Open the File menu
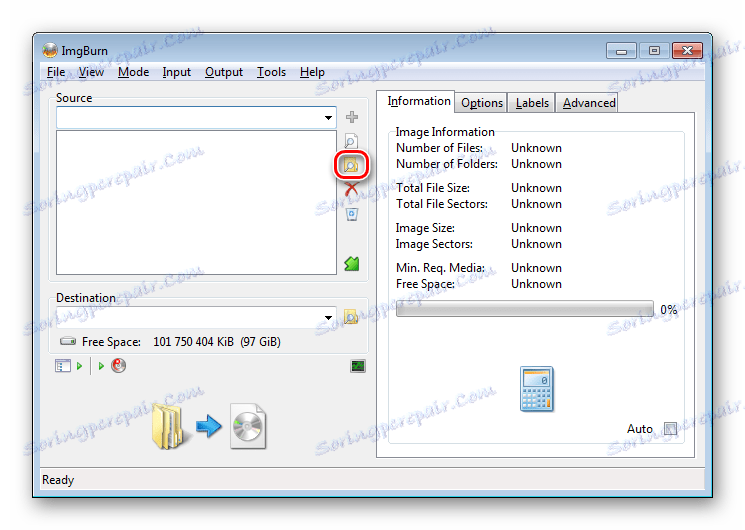The width and height of the screenshot is (745, 530). (x=56, y=72)
